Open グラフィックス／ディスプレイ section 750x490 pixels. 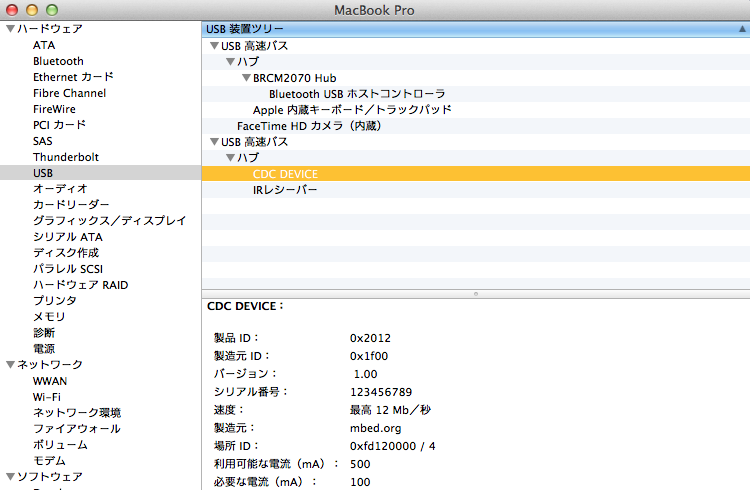(109, 221)
